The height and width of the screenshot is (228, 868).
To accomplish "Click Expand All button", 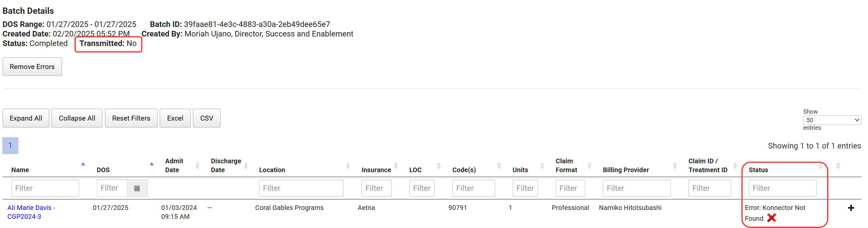I will (26, 118).
